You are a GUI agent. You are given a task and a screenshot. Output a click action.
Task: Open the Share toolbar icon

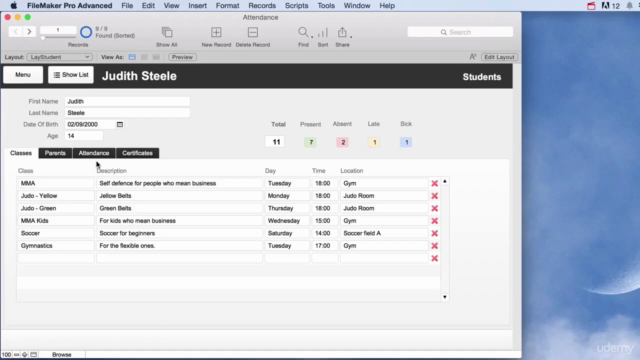[342, 32]
